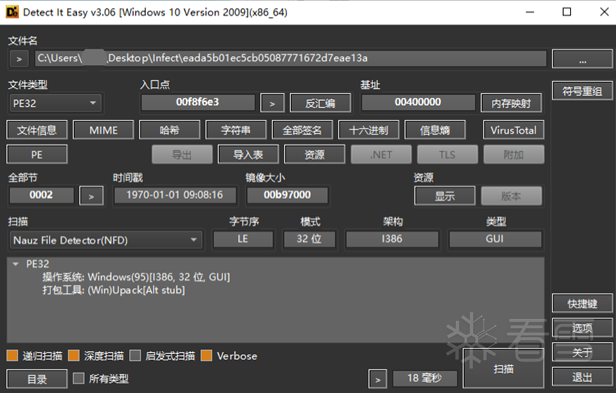The width and height of the screenshot is (616, 393).
Task: Click 退出 exit button
Action: 582,377
